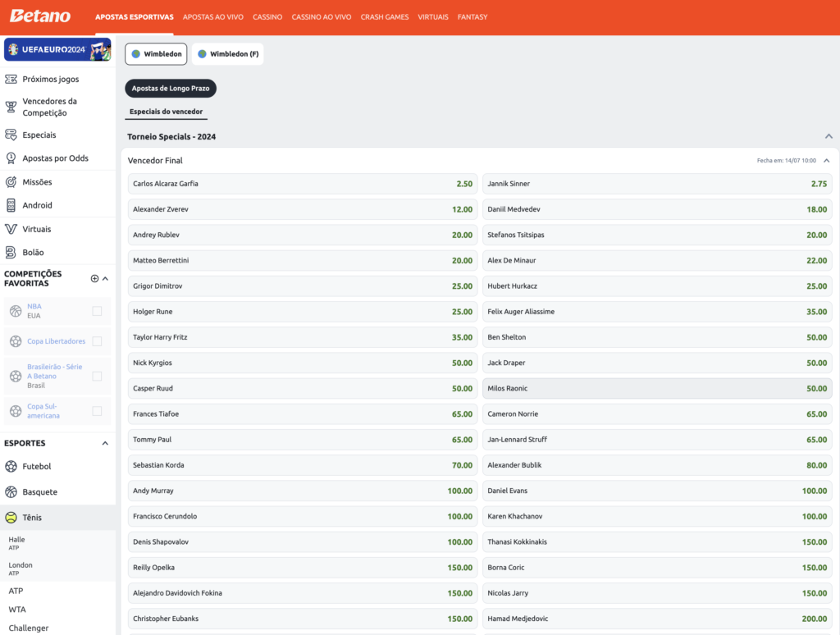
Task: Tick the Copa Sul-americana favorite checkbox
Action: (x=97, y=411)
